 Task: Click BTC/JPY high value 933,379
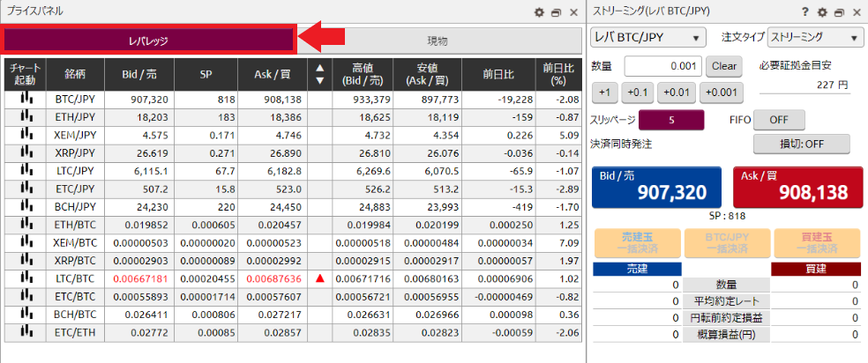point(363,100)
